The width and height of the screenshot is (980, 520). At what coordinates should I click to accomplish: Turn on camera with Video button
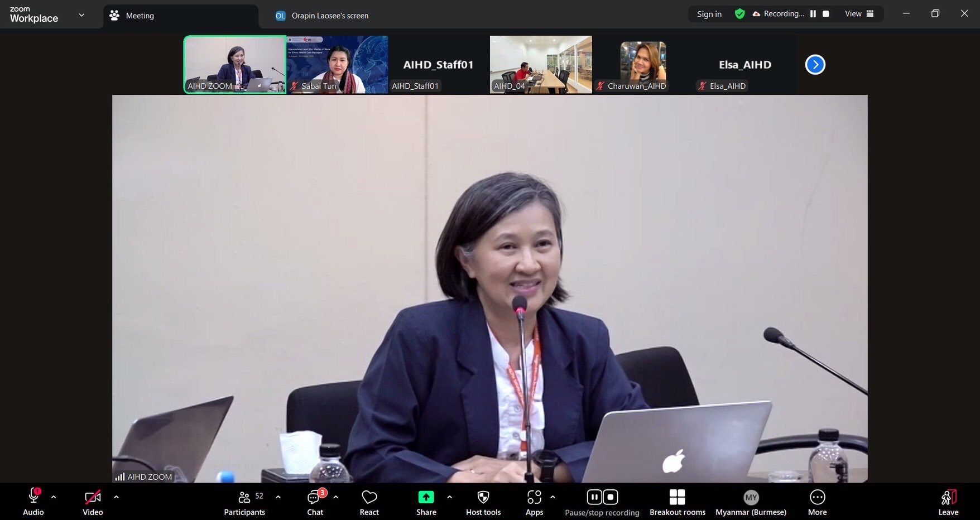[93, 502]
